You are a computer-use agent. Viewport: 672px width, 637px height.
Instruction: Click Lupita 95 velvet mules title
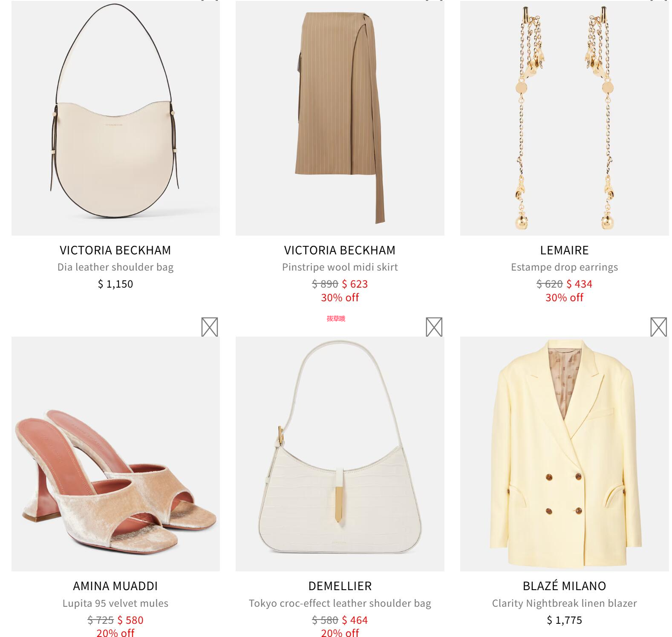tap(115, 603)
